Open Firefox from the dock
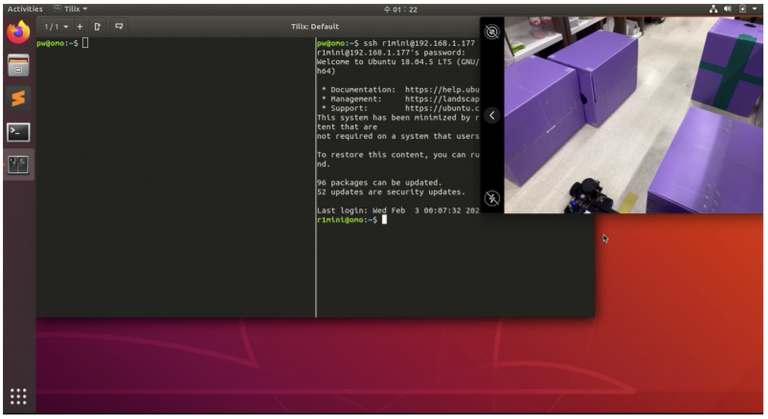 [19, 32]
